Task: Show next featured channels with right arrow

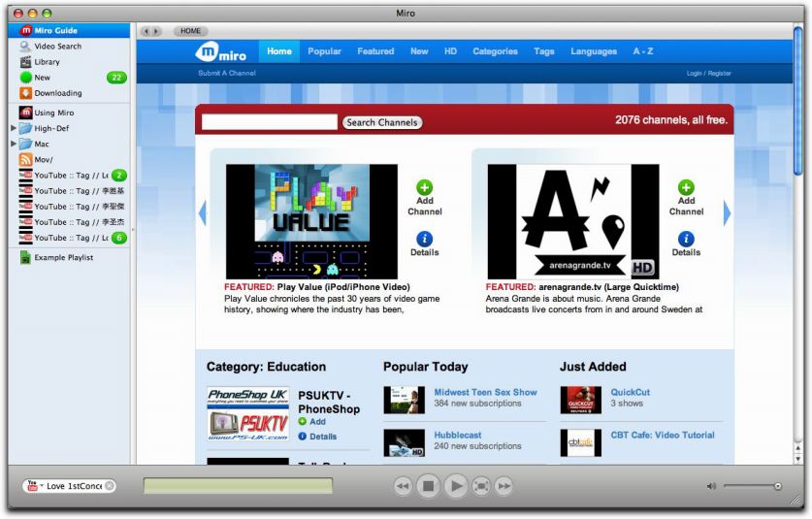Action: point(727,212)
